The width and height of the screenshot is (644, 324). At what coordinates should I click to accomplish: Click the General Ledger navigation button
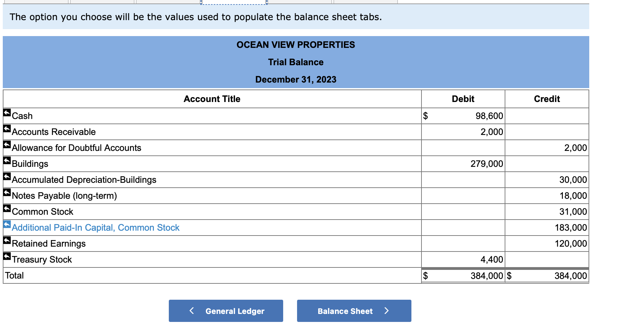226,311
